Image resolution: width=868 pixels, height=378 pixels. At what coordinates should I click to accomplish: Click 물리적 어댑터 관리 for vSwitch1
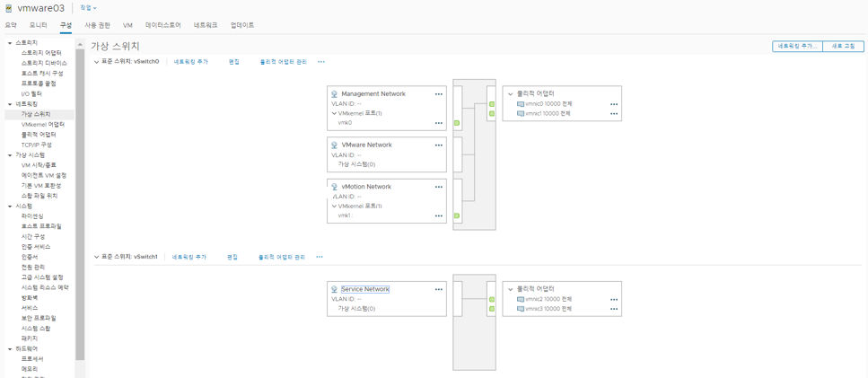282,257
